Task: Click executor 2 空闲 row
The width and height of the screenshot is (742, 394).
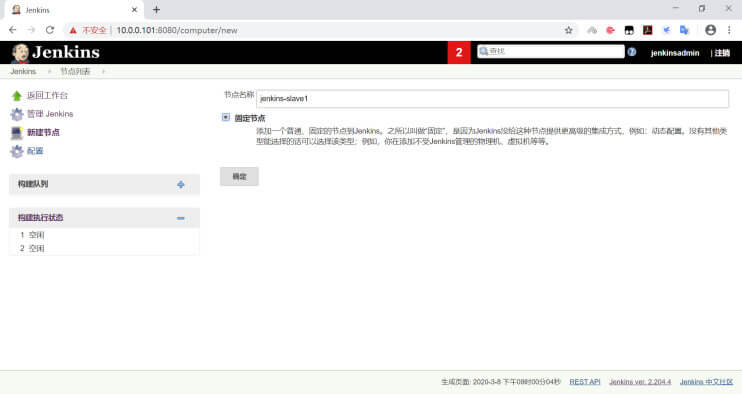Action: pos(104,248)
